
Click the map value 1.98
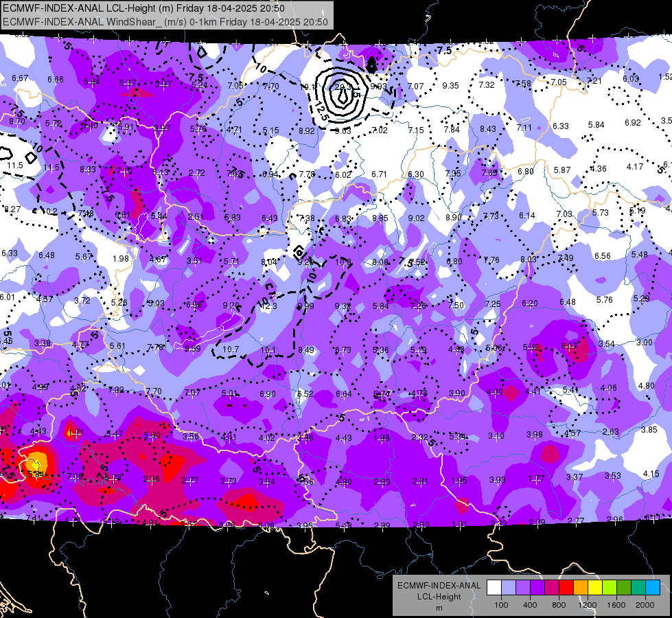click(120, 259)
